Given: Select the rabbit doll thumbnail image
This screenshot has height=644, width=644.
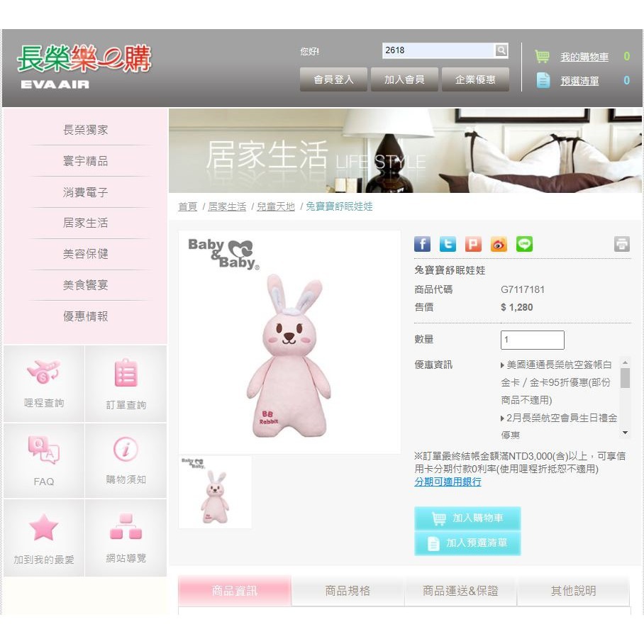Looking at the screenshot, I should click(x=215, y=492).
